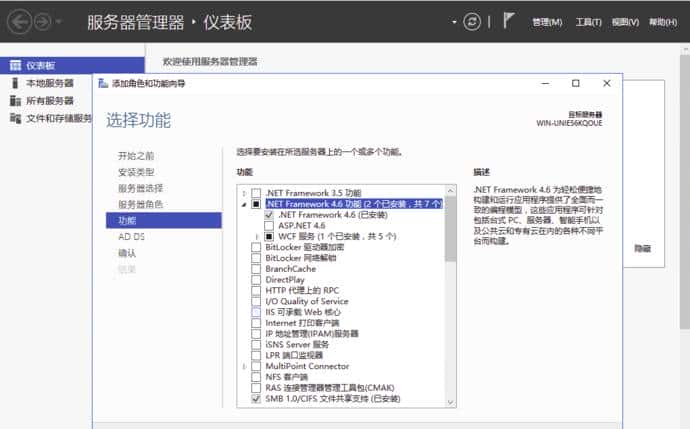Toggle the .NET Framework 4.6 (已安装) checkbox

pos(269,215)
